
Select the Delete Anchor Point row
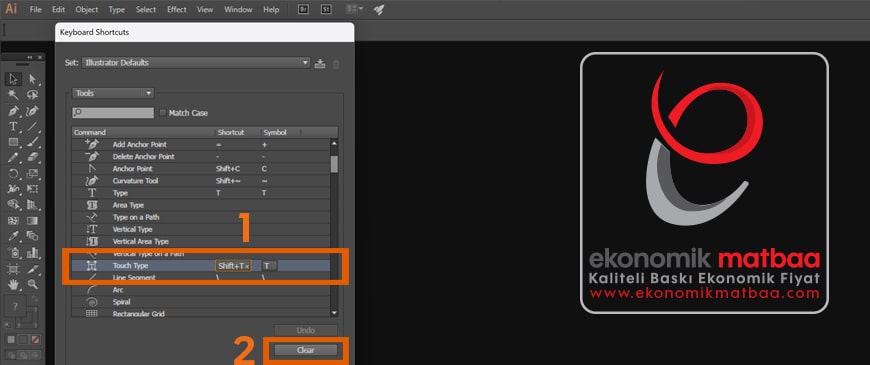point(201,156)
